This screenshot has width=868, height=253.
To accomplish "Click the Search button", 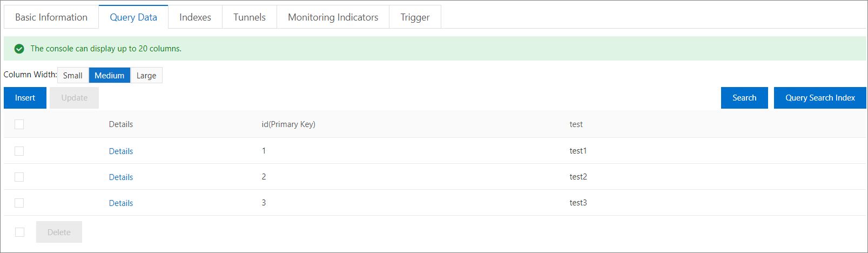I will (x=744, y=98).
